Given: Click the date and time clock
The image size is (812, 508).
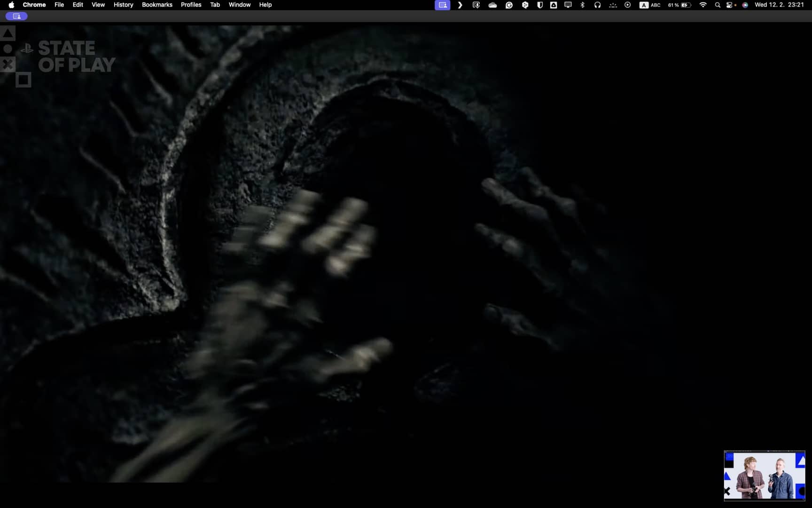Looking at the screenshot, I should point(779,5).
